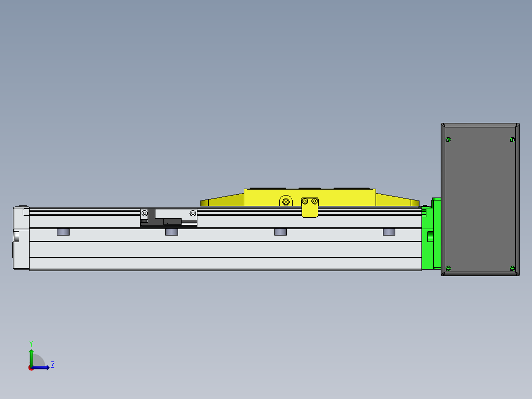Select the rightmost mounting nut under rail

389,232
